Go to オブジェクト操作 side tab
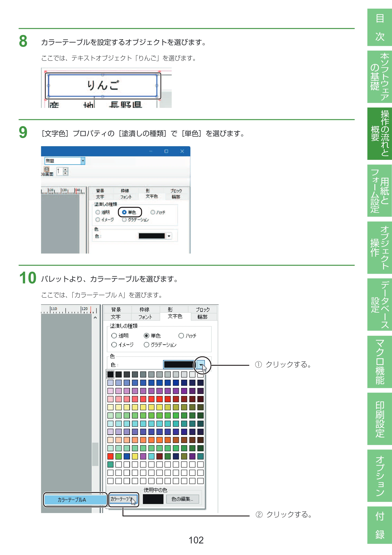The height and width of the screenshot is (555, 392). pos(380,247)
